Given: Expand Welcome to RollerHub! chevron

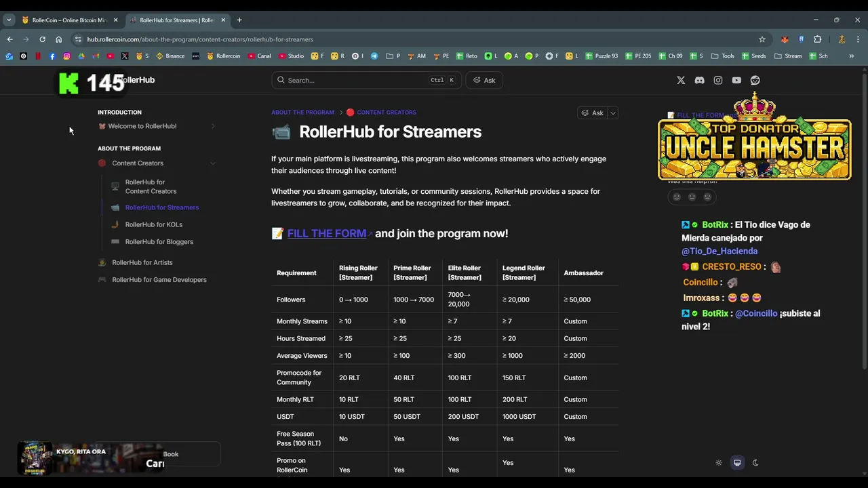Looking at the screenshot, I should 213,126.
